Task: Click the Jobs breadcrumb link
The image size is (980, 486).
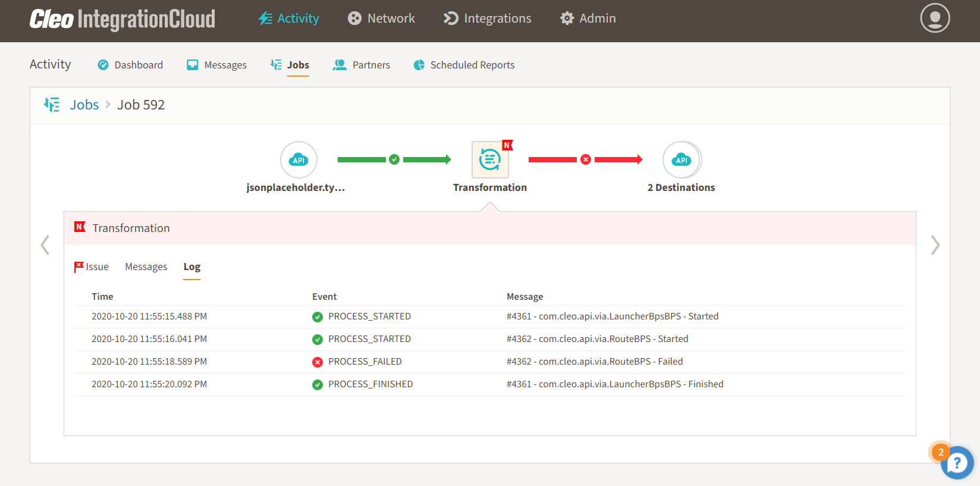Action: 84,105
